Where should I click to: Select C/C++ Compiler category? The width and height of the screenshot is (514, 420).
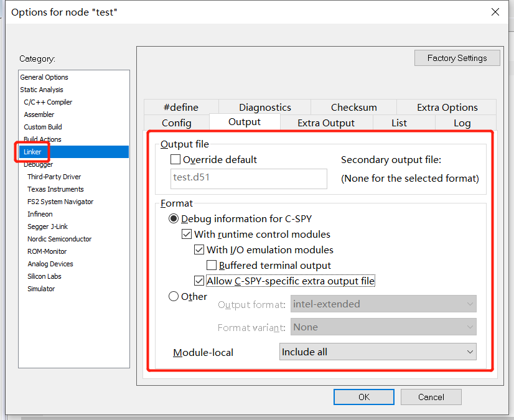(x=74, y=102)
